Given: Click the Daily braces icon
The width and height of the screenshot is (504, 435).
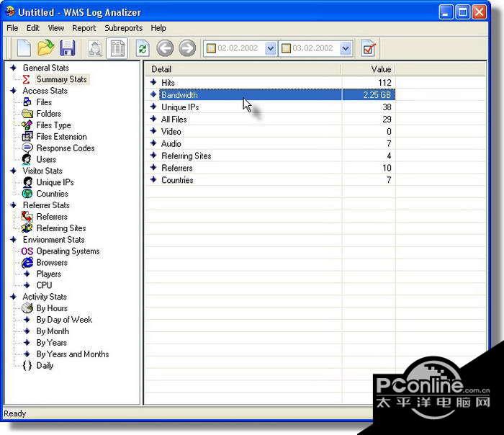Looking at the screenshot, I should [27, 366].
